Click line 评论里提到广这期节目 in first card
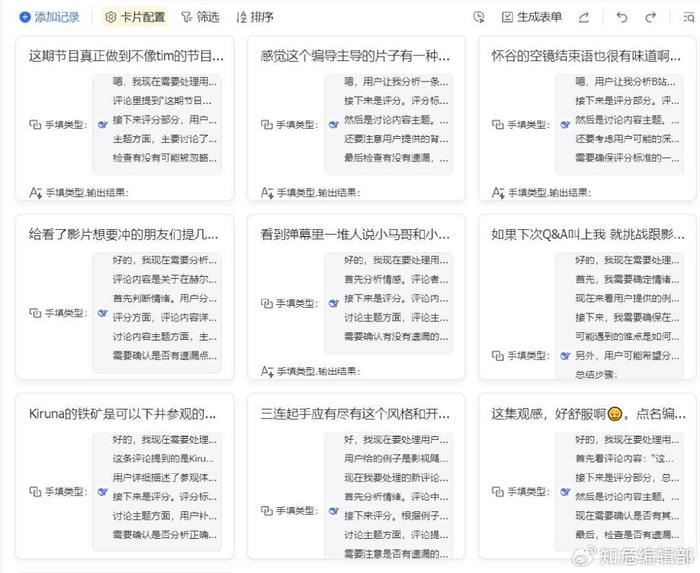This screenshot has width=700, height=573. 164,101
